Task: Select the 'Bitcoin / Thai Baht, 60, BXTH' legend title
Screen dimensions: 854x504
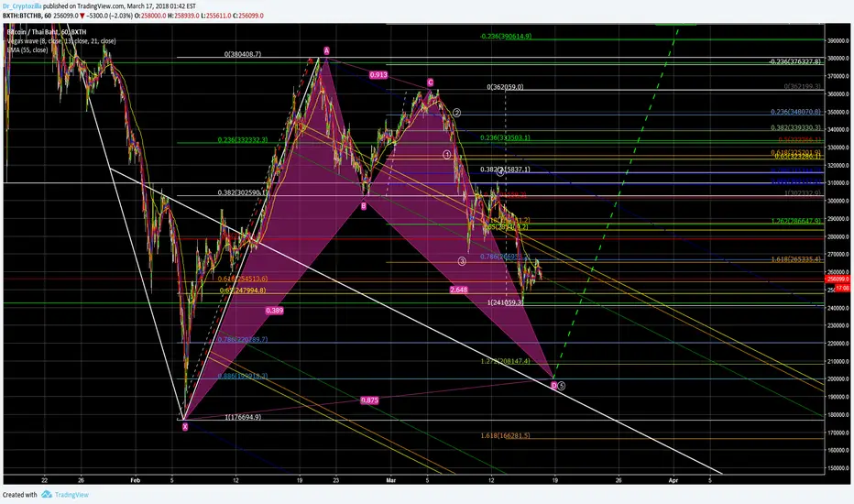Action: 47,32
